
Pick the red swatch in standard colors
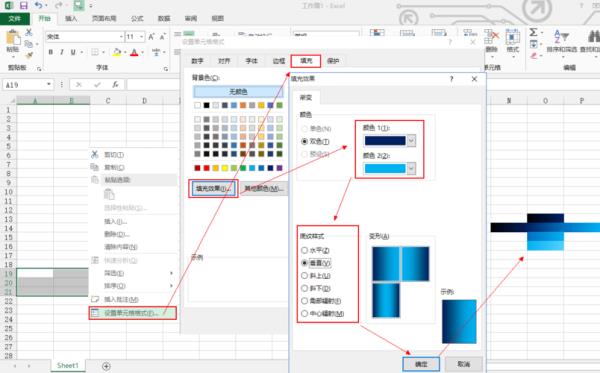point(207,168)
